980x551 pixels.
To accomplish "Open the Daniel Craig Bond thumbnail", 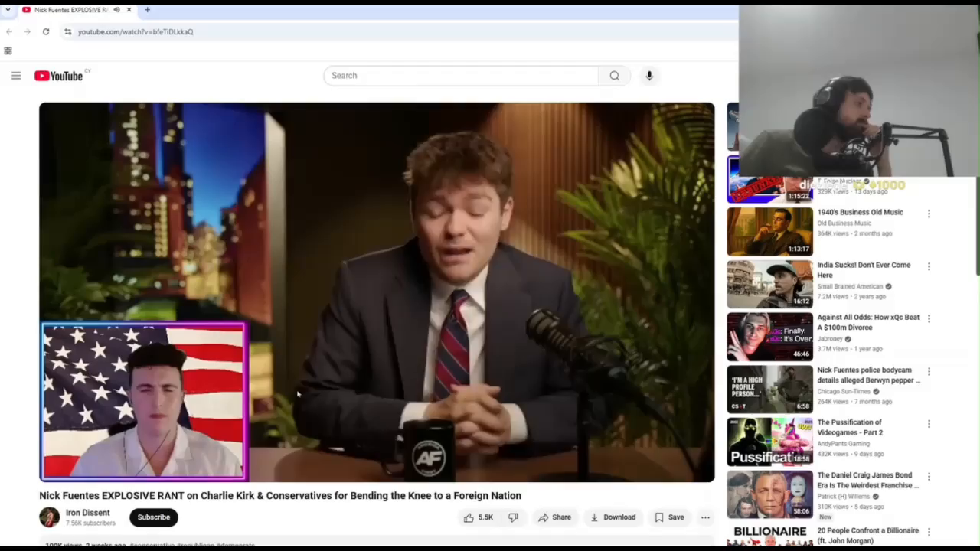I will coord(769,494).
